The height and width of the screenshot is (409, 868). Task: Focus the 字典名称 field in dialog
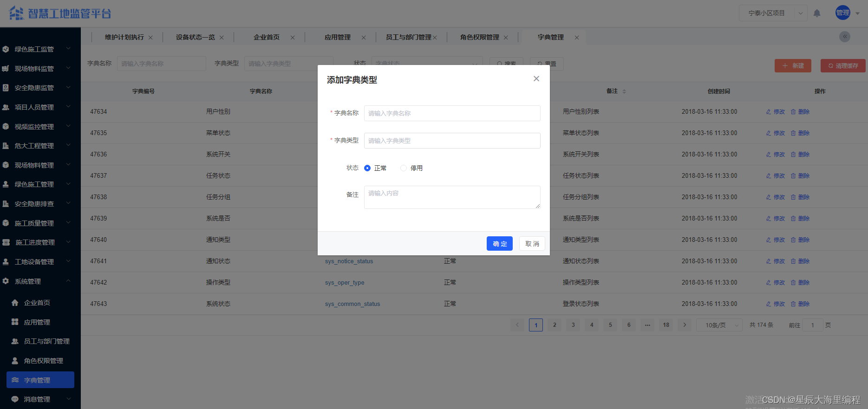452,113
